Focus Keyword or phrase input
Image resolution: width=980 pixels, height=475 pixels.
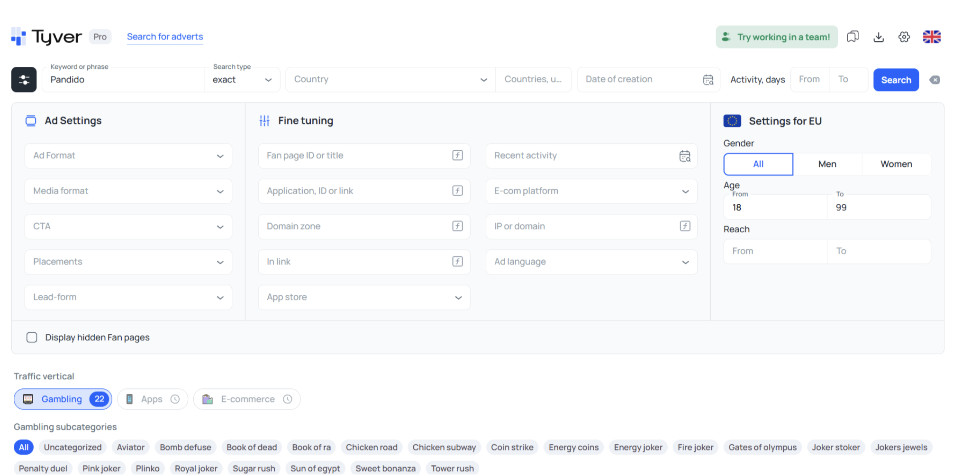tap(123, 80)
